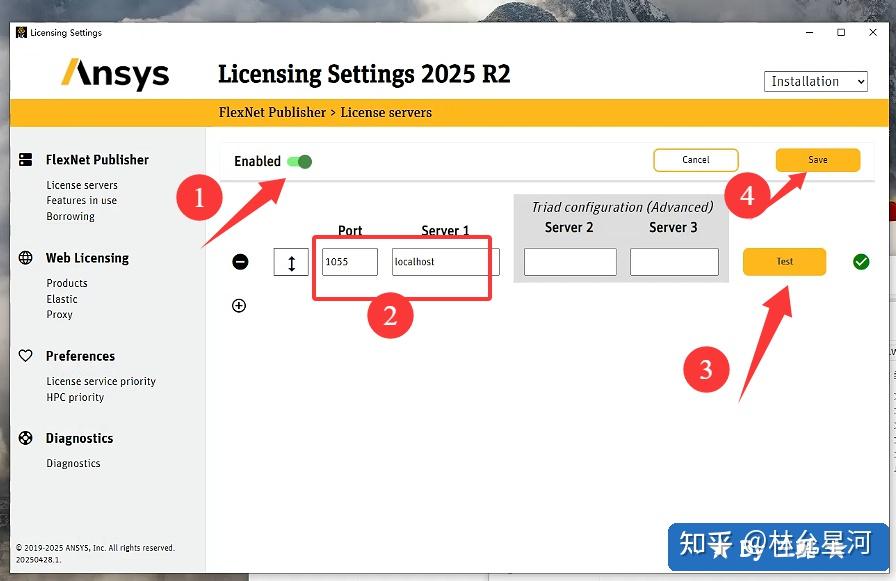
Task: Click the Web Licensing globe icon
Action: click(23, 257)
